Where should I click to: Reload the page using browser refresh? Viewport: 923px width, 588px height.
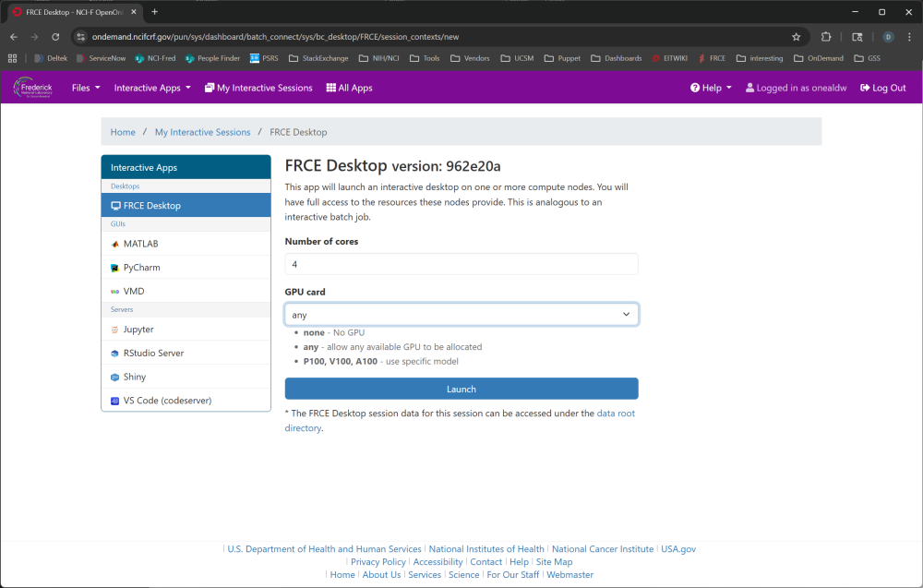55,37
